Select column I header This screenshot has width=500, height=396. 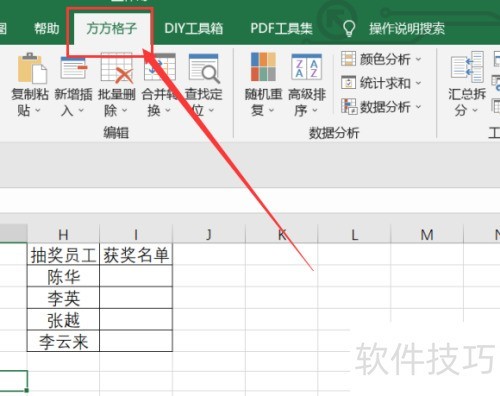tap(136, 235)
